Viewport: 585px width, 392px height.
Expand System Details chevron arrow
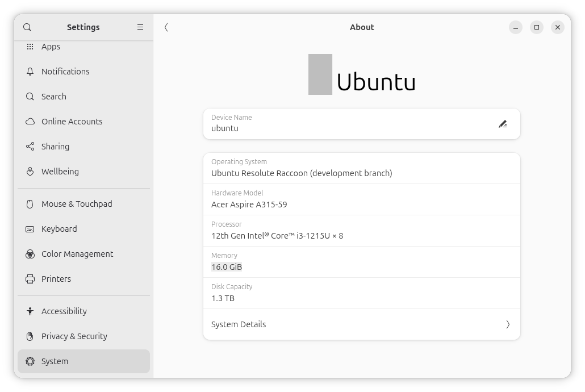click(507, 324)
